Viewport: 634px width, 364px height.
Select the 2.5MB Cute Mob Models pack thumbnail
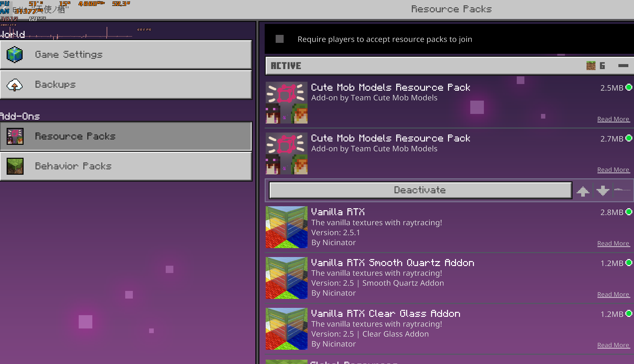point(287,103)
